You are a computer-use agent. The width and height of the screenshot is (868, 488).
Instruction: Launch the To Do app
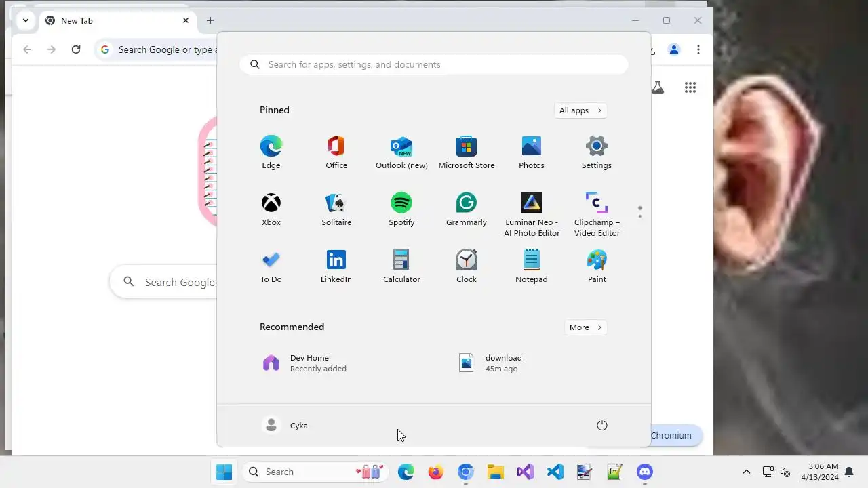tap(271, 266)
